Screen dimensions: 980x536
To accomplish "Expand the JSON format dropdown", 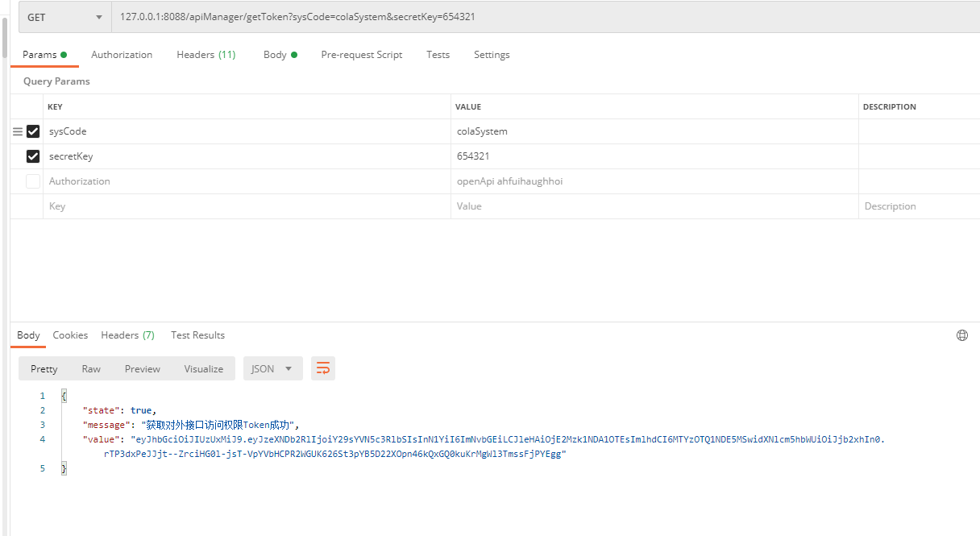I will 272,368.
